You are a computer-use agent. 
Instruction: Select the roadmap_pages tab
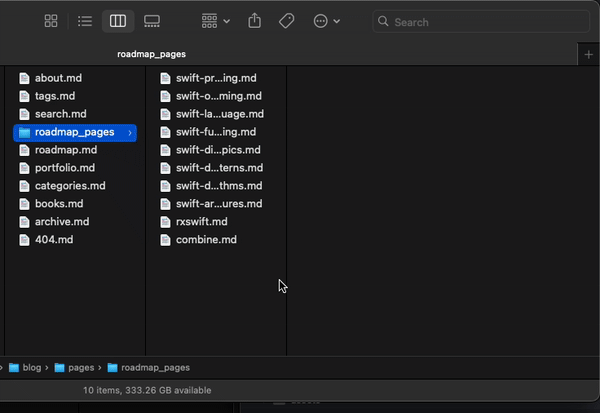(151, 54)
